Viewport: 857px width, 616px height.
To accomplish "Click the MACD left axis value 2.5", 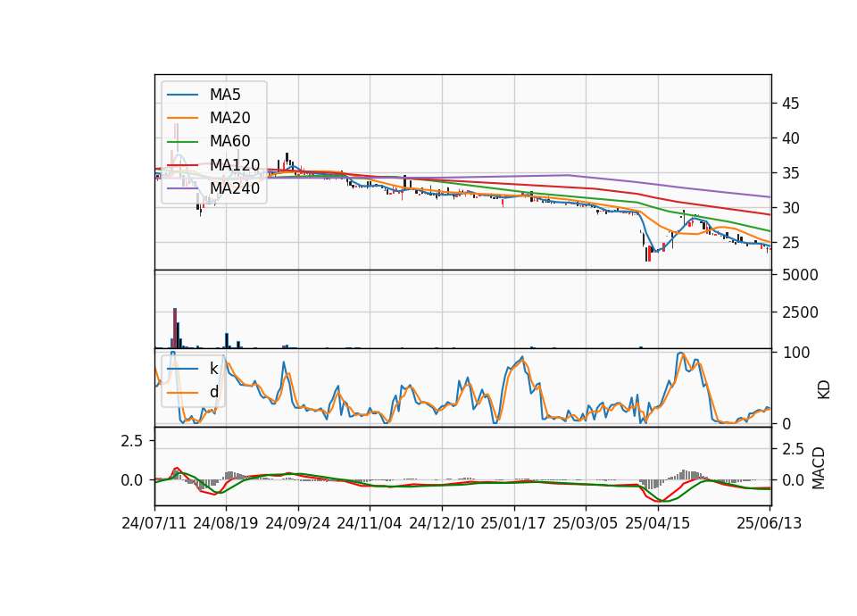I will coord(132,440).
